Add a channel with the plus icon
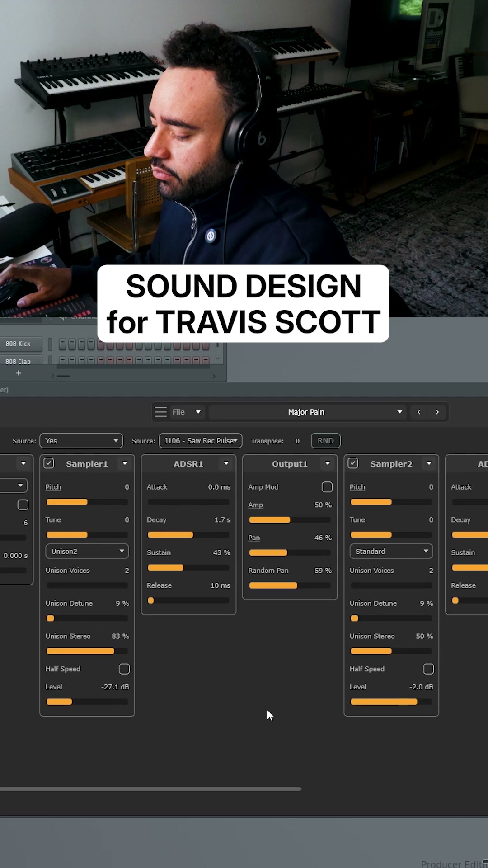 point(19,373)
